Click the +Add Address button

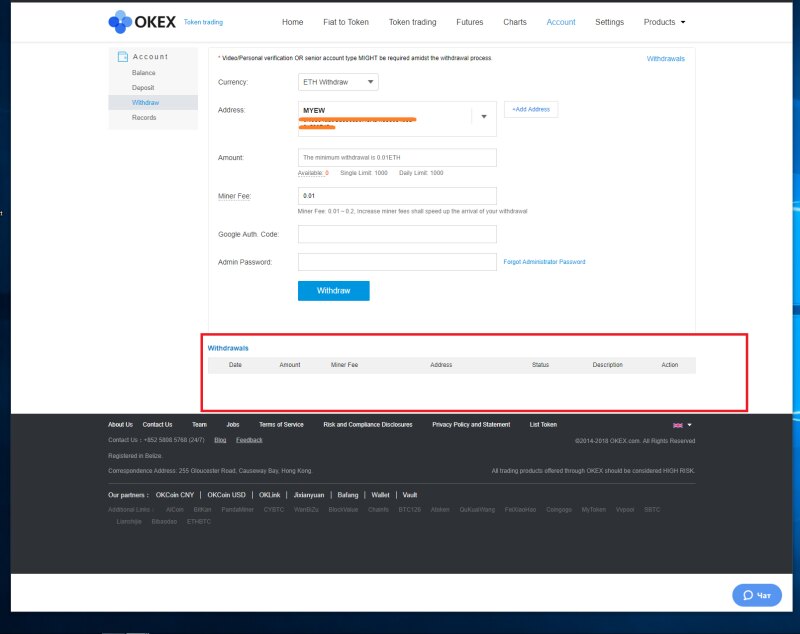point(531,109)
